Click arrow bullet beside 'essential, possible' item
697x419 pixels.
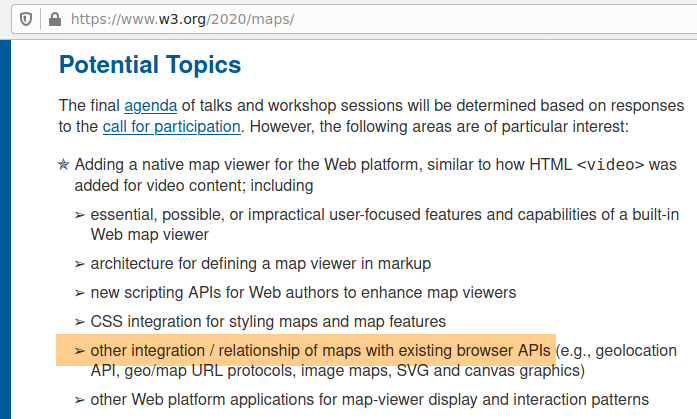(x=79, y=214)
